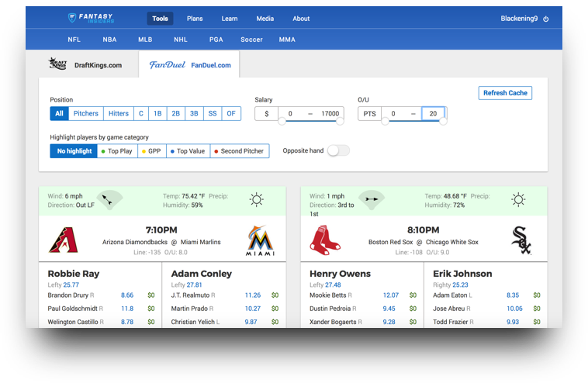Highlight Top Play players
588x383 pixels.
(117, 151)
